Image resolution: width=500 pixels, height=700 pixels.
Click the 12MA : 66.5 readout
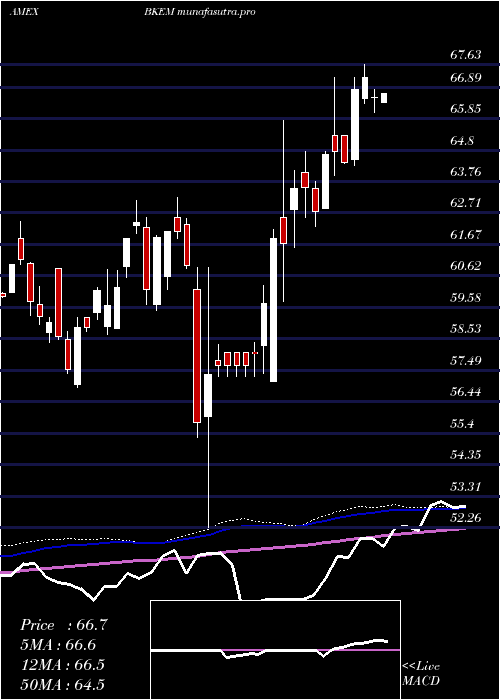[x=62, y=664]
